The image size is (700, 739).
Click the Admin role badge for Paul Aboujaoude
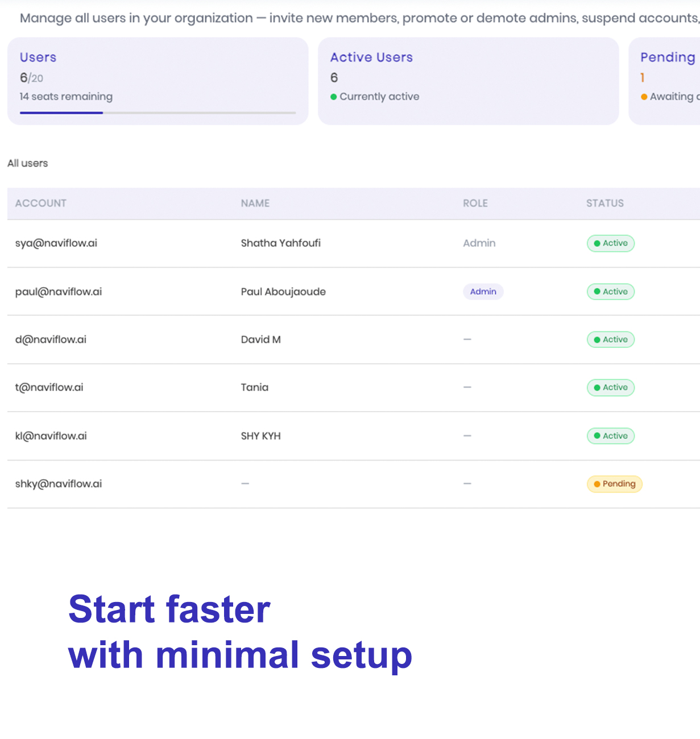coord(483,292)
